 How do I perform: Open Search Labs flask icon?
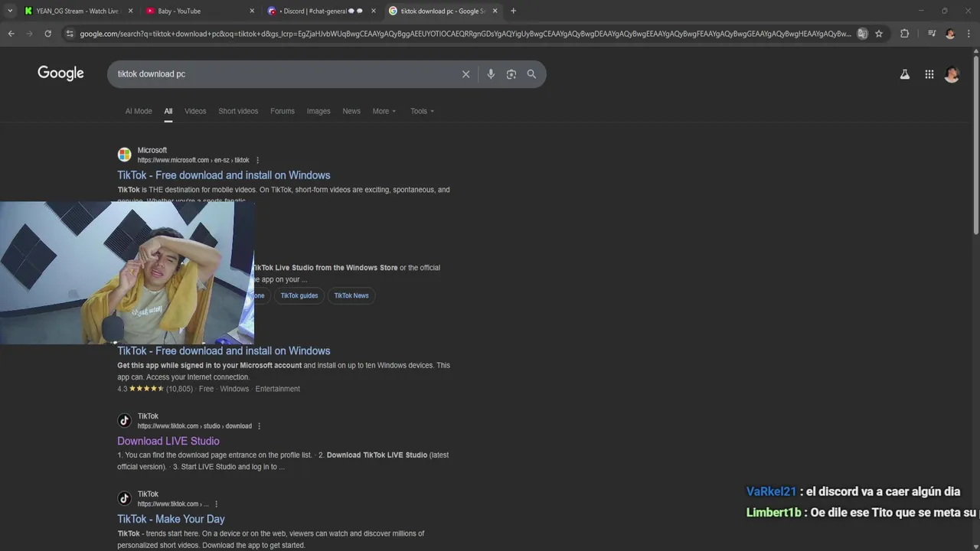point(905,74)
